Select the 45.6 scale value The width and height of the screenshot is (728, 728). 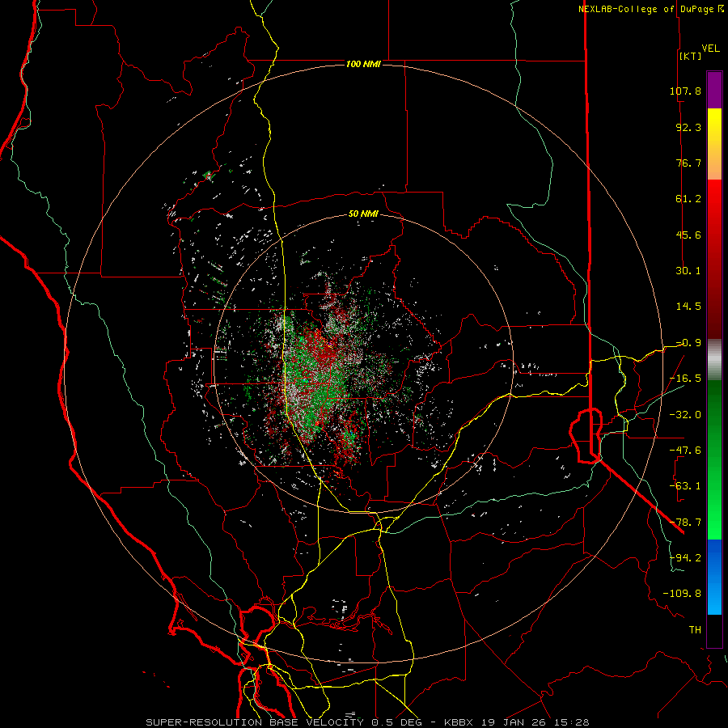pyautogui.click(x=688, y=235)
